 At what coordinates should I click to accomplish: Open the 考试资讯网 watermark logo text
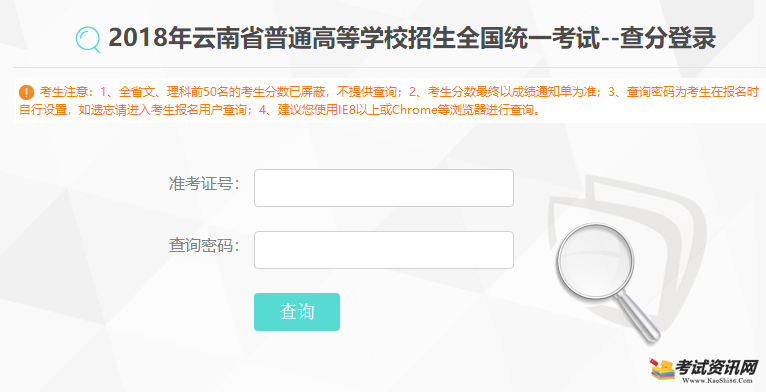pos(717,368)
